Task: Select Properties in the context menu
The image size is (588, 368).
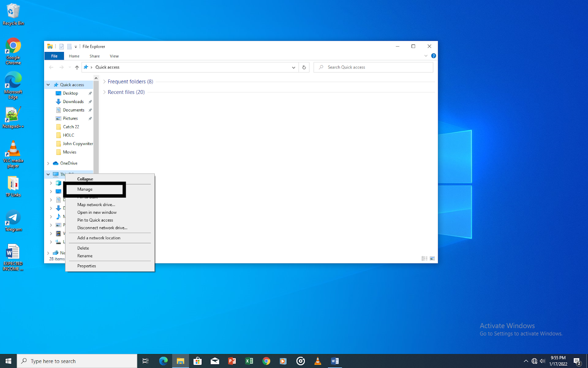Action: coord(87,266)
